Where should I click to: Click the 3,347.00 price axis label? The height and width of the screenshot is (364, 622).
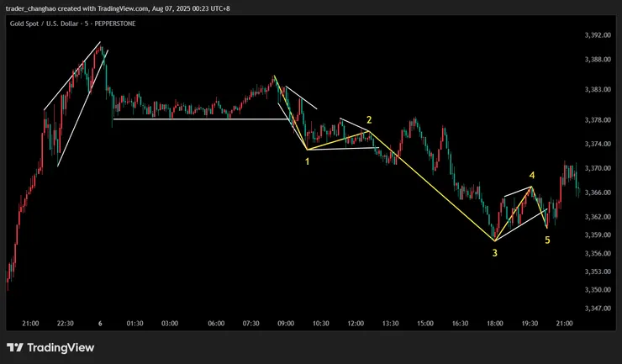[x=598, y=308]
